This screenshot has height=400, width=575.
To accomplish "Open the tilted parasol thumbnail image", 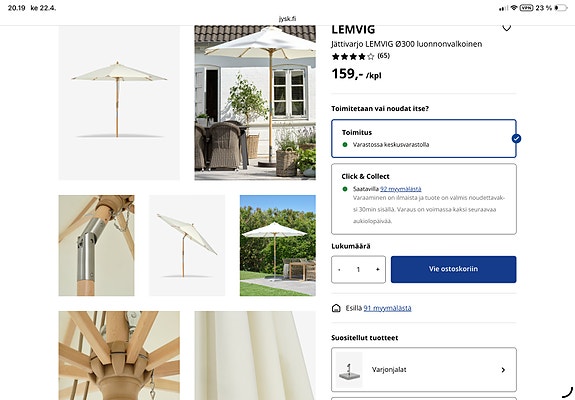I will 187,245.
